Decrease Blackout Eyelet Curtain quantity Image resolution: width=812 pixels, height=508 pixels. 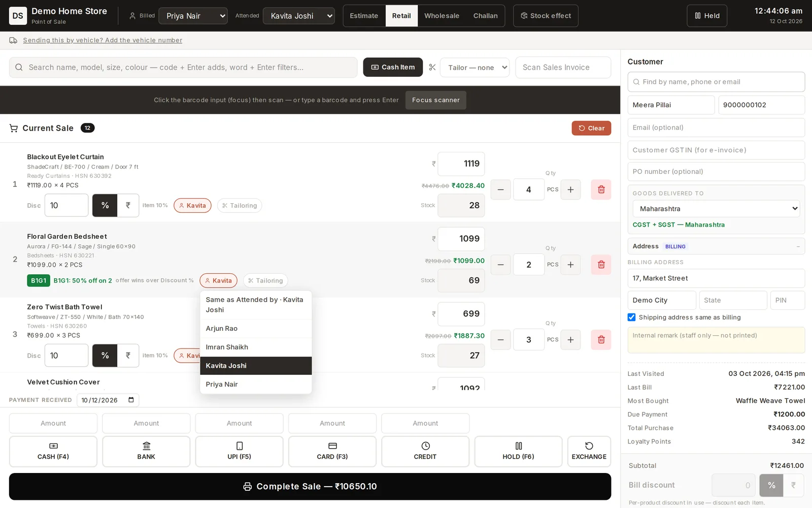[500, 189]
